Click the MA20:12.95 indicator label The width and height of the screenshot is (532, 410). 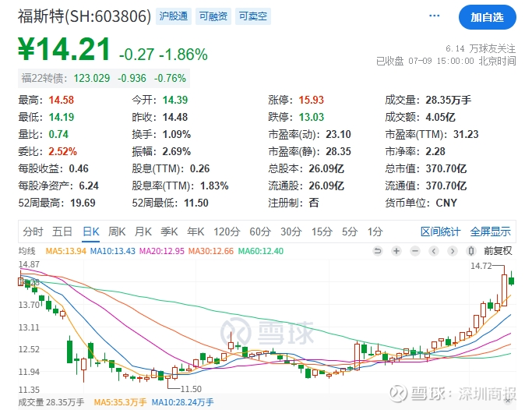(162, 251)
